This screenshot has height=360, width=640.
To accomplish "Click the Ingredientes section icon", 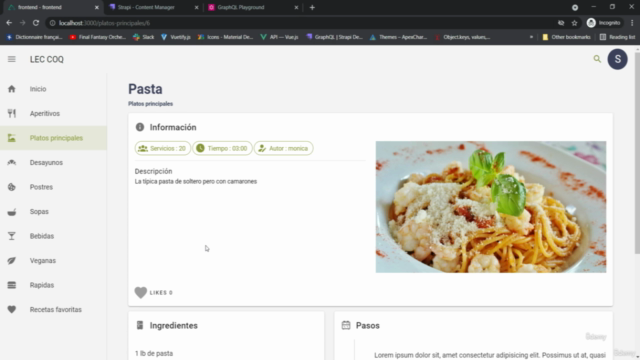I will pos(140,325).
